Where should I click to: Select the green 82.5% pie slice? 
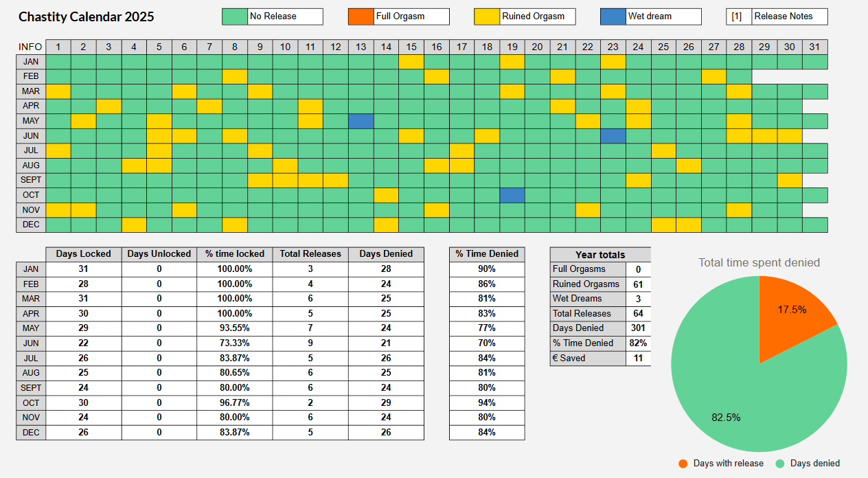(x=742, y=398)
